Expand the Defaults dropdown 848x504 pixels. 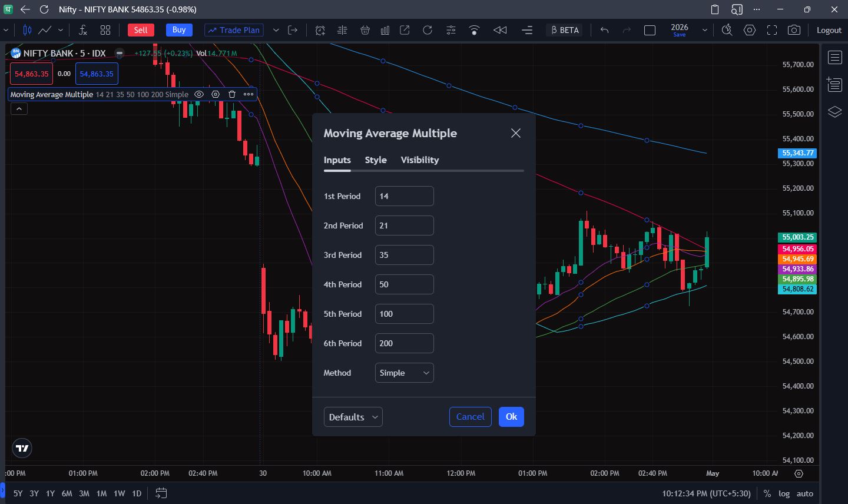353,417
